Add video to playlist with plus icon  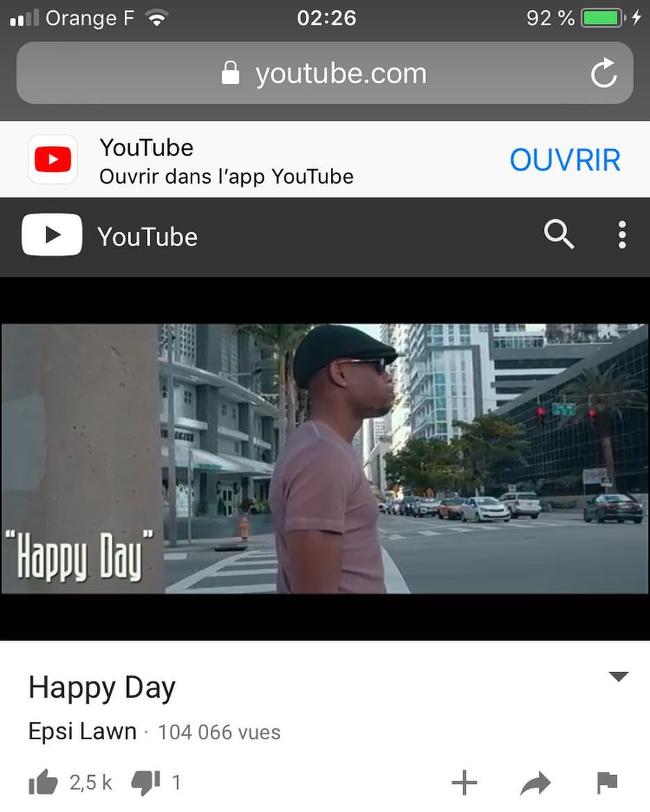click(x=465, y=782)
